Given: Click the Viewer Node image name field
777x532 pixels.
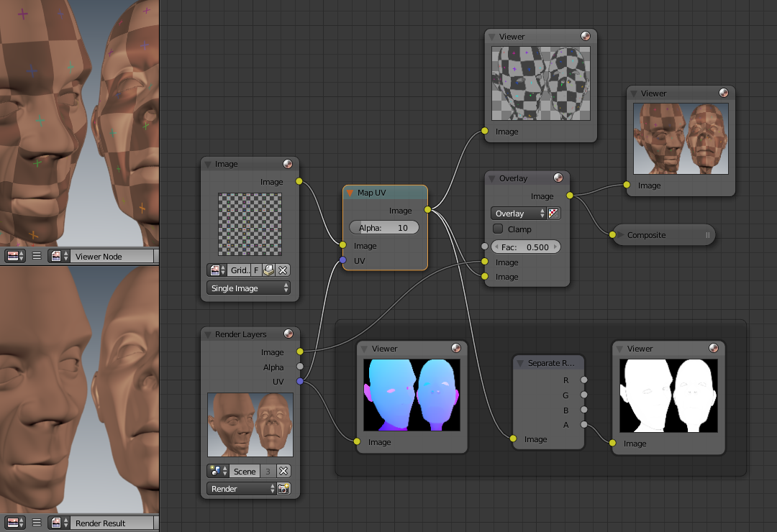Looking at the screenshot, I should click(112, 256).
